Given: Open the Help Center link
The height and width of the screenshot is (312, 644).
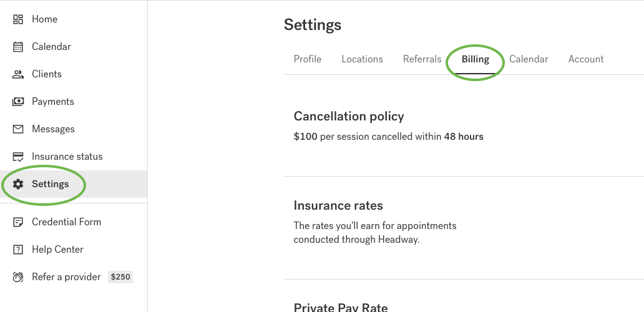Looking at the screenshot, I should tap(57, 250).
